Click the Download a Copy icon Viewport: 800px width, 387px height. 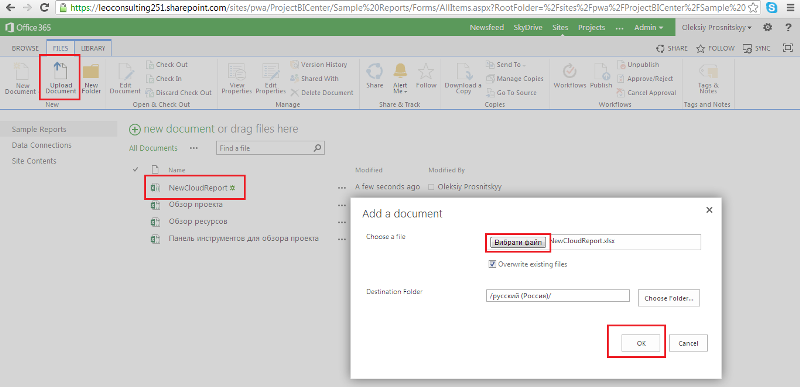pyautogui.click(x=463, y=78)
